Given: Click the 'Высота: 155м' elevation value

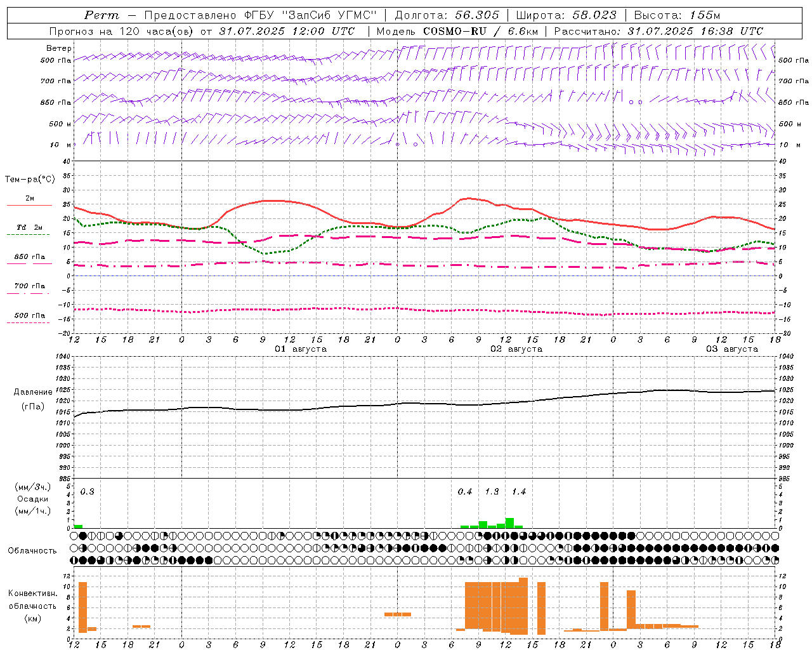Looking at the screenshot, I should tap(677, 15).
